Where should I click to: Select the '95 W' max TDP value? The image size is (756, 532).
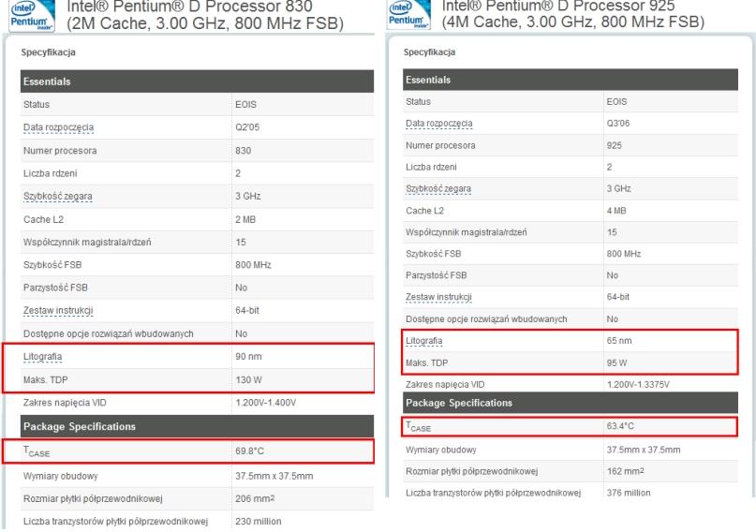tap(616, 362)
